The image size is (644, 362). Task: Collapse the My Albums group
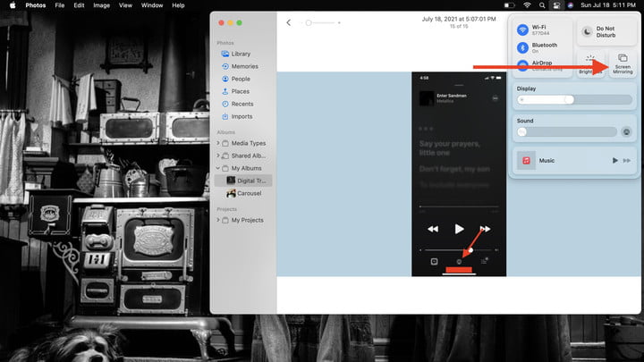coord(217,168)
